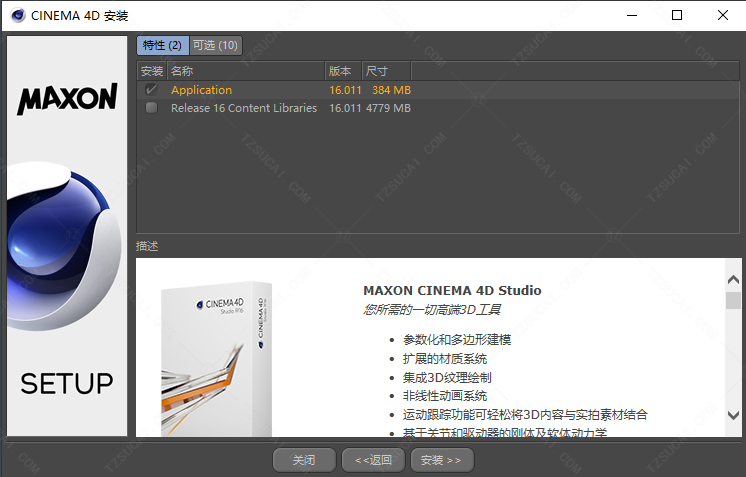
Task: Click the 尺寸 column header
Action: click(386, 71)
